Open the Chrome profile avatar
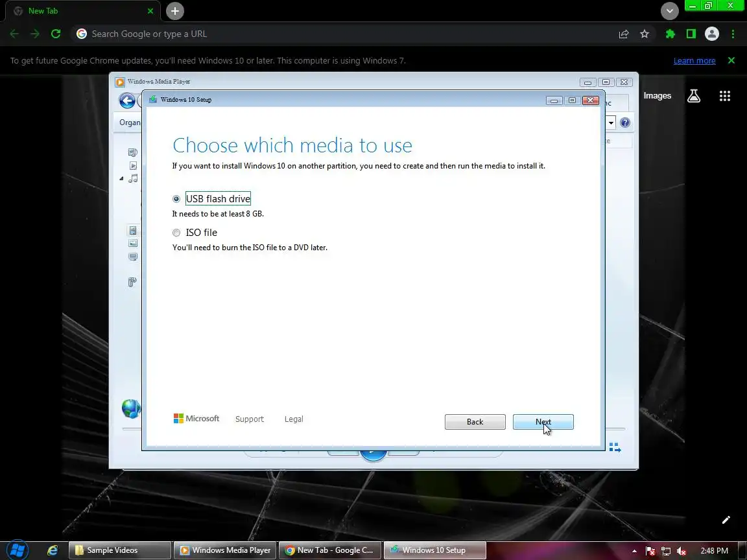The height and width of the screenshot is (560, 747). click(x=712, y=34)
